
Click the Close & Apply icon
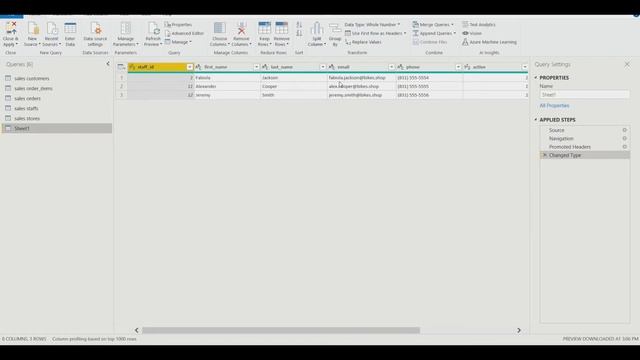click(11, 28)
